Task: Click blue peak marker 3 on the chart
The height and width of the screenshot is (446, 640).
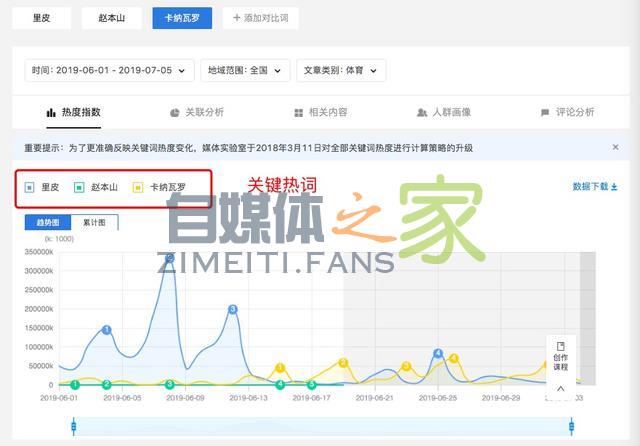Action: [233, 309]
